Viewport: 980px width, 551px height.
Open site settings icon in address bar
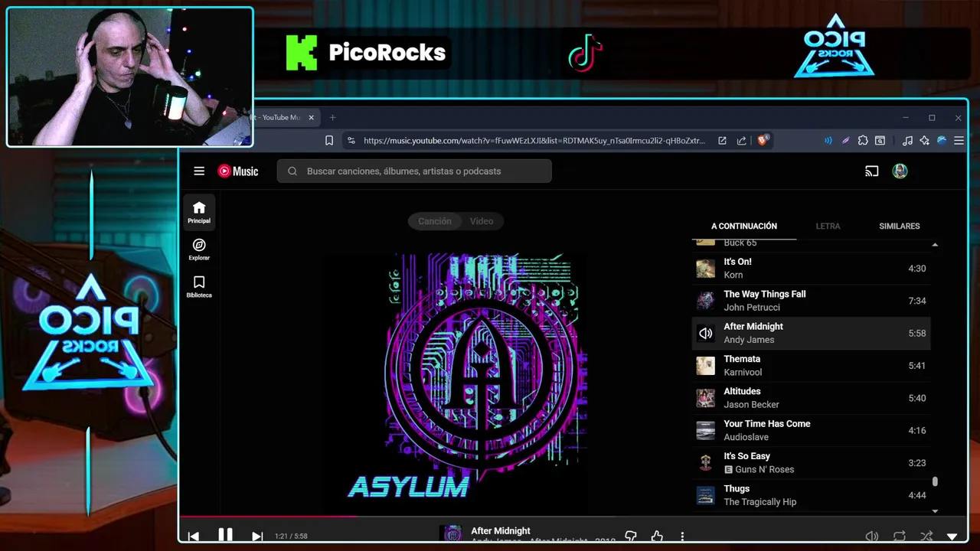(x=351, y=141)
